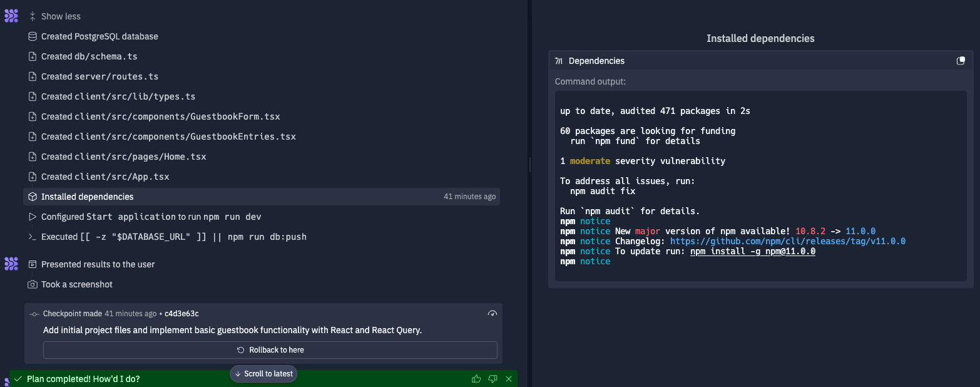Click the Created PostgreSQL database entry
This screenshot has height=387, width=980.
100,36
